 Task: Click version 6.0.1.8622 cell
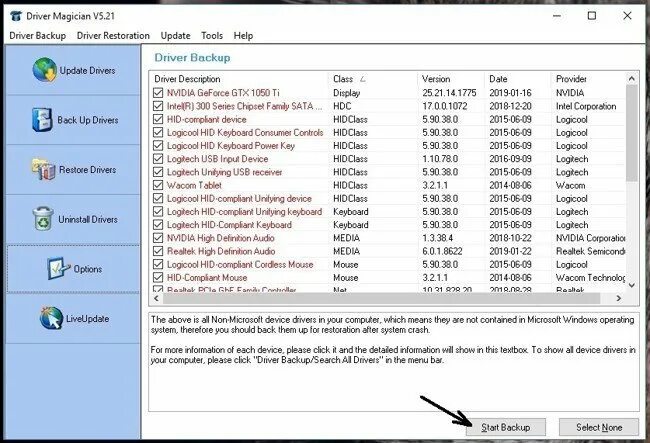pyautogui.click(x=442, y=251)
